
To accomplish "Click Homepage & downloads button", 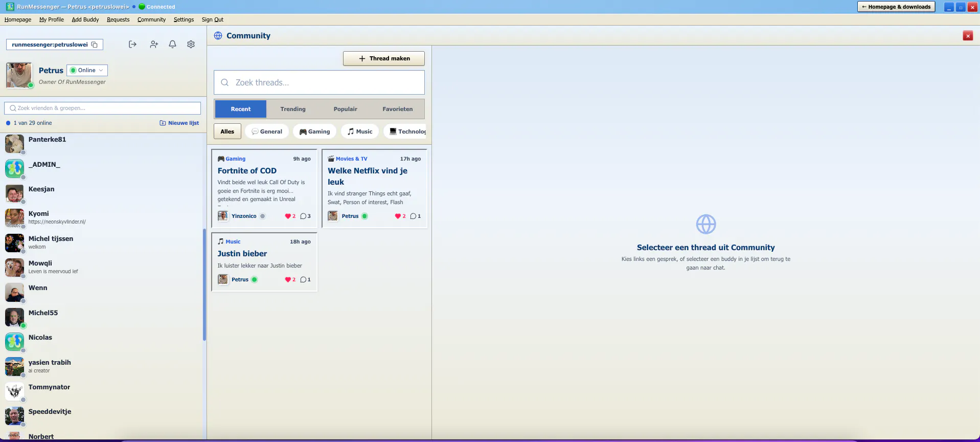I will [x=896, y=7].
